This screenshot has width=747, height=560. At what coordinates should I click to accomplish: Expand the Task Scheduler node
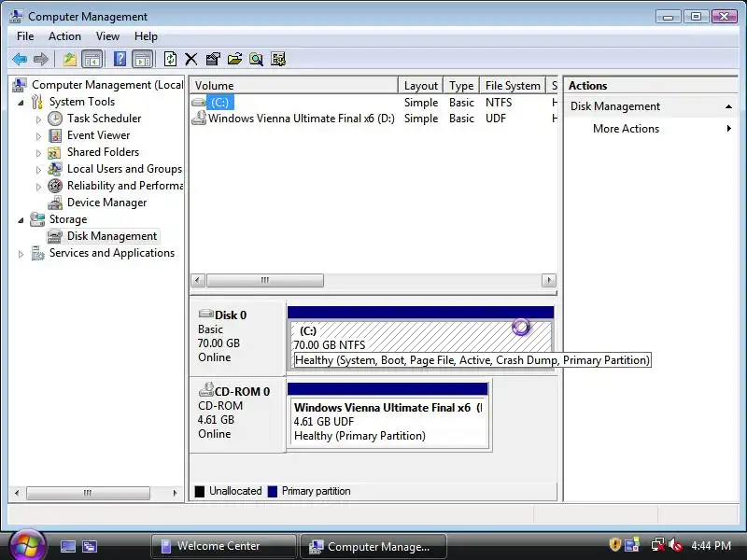(38, 119)
